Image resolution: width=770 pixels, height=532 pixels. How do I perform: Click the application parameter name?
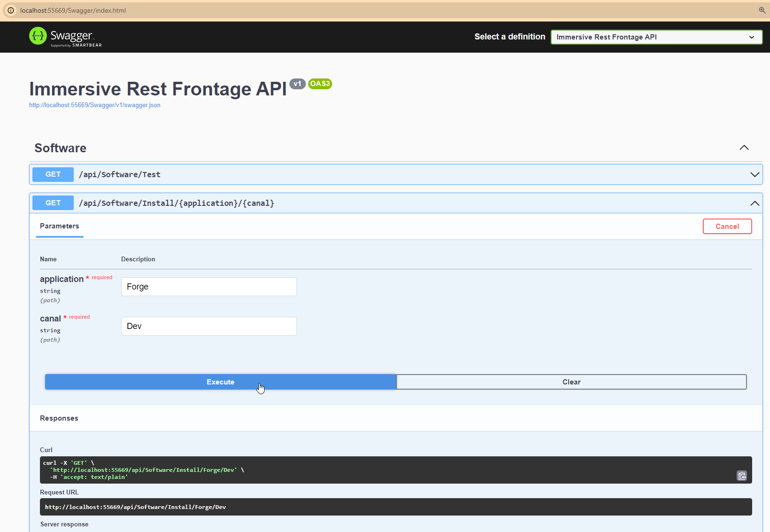(62, 279)
